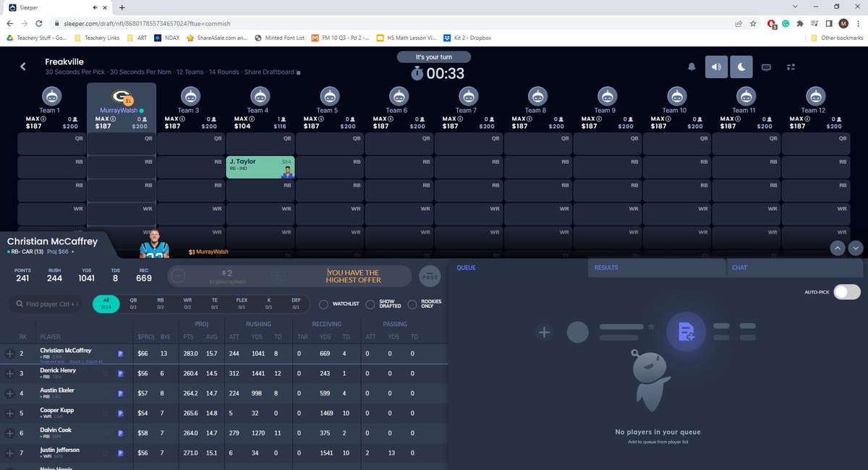
Task: Filter players by DEF position
Action: 295,304
